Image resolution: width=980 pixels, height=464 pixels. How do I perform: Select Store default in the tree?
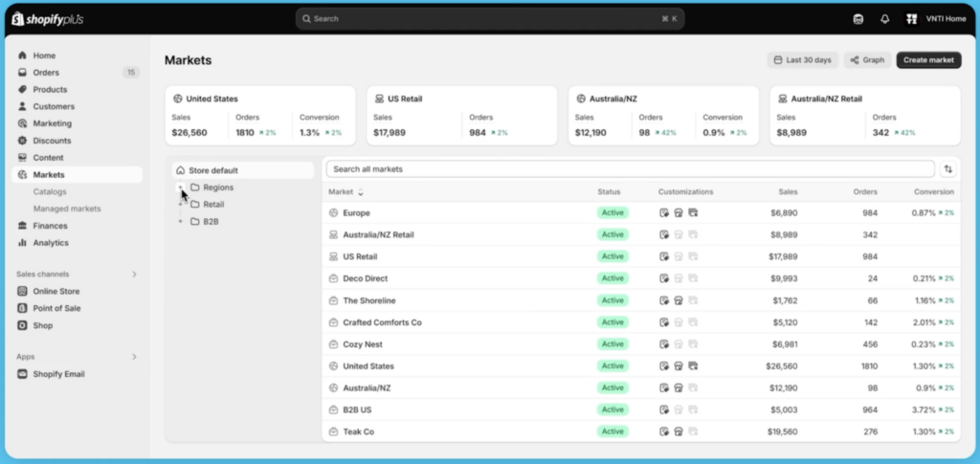point(243,170)
